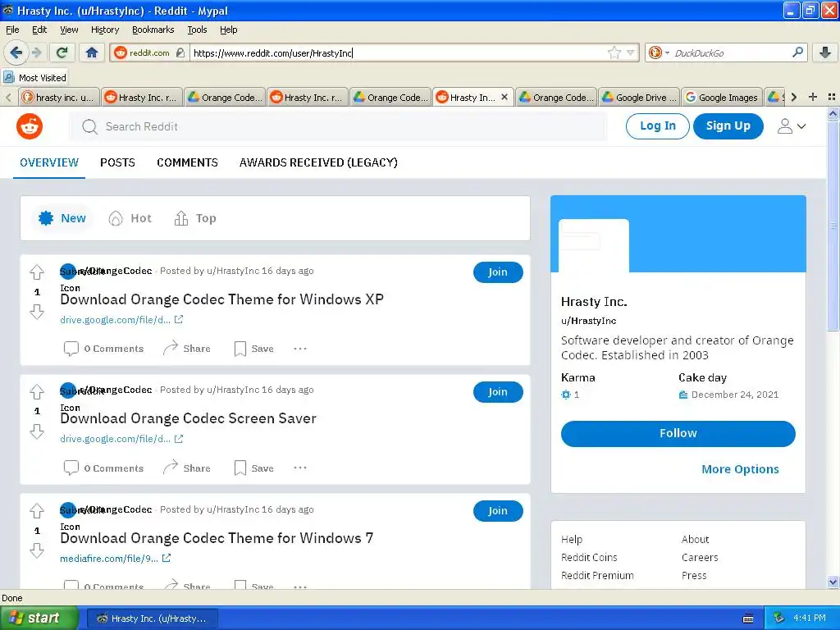Switch to the POSTS profile tab
This screenshot has width=840, height=630.
click(117, 162)
